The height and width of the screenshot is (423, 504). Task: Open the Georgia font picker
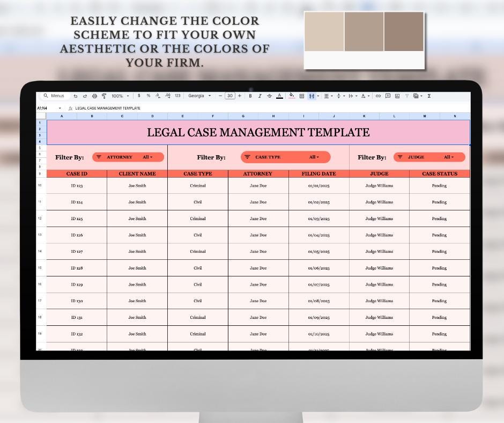(198, 96)
